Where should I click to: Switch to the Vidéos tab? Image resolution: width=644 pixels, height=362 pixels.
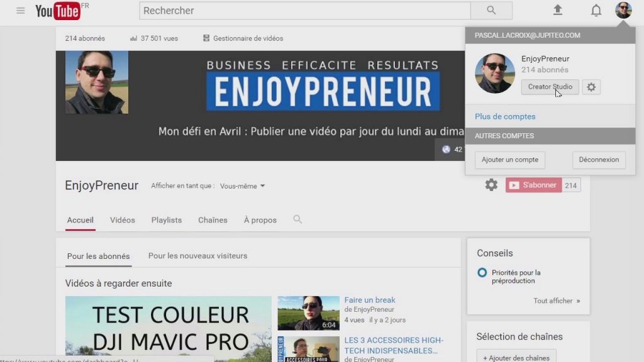click(x=123, y=220)
